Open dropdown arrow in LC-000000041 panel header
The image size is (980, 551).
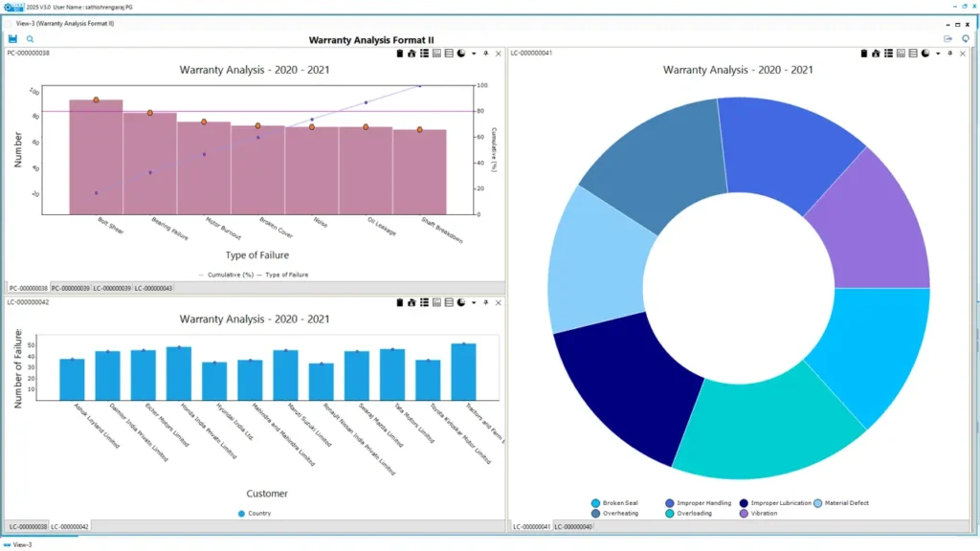tap(937, 55)
